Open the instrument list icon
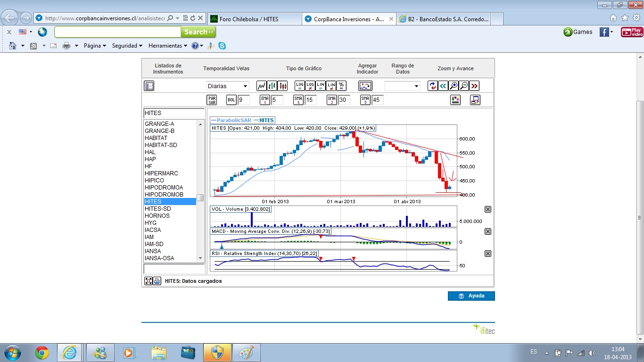The image size is (644, 362). [x=149, y=86]
